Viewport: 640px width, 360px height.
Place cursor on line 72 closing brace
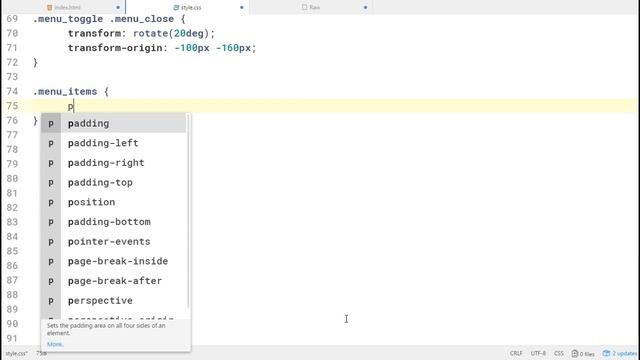coord(35,62)
